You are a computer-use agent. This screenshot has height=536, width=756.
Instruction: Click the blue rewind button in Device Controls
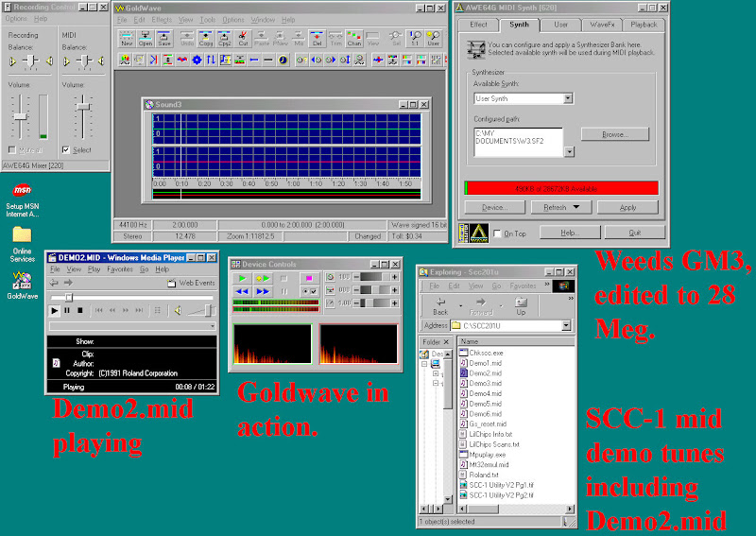pyautogui.click(x=242, y=291)
